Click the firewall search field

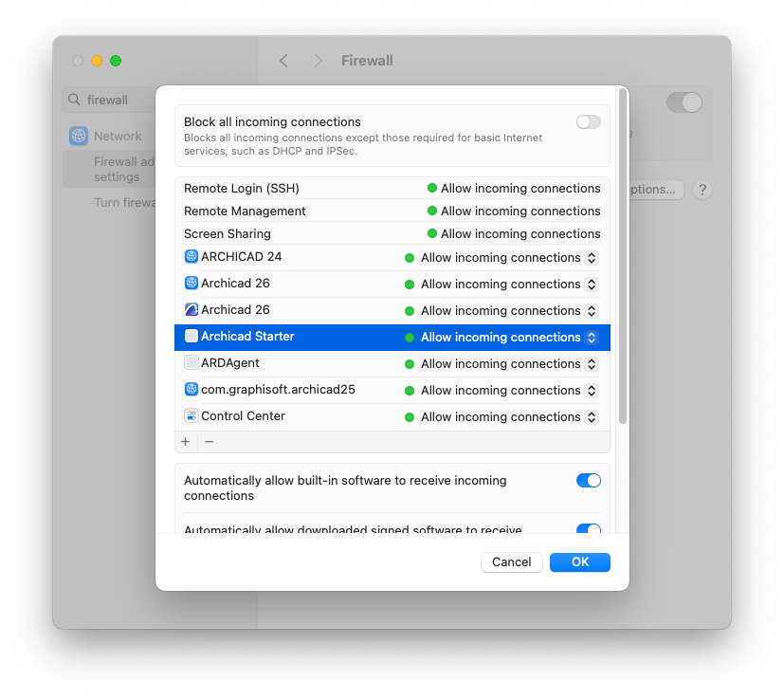pyautogui.click(x=109, y=100)
